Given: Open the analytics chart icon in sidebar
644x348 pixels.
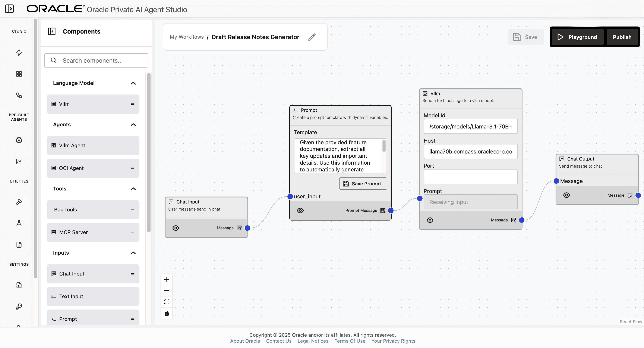Looking at the screenshot, I should click(x=19, y=161).
